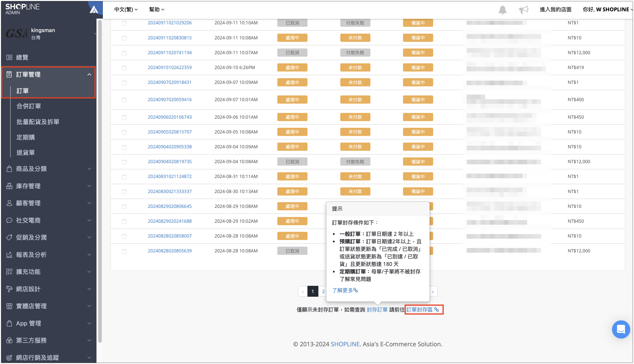Screen dimensions: 634x364
Task: Click 進入我的店面 link
Action: (555, 10)
